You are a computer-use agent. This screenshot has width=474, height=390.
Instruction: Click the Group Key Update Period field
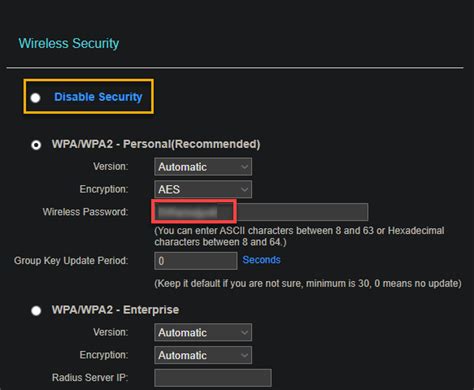(x=196, y=261)
